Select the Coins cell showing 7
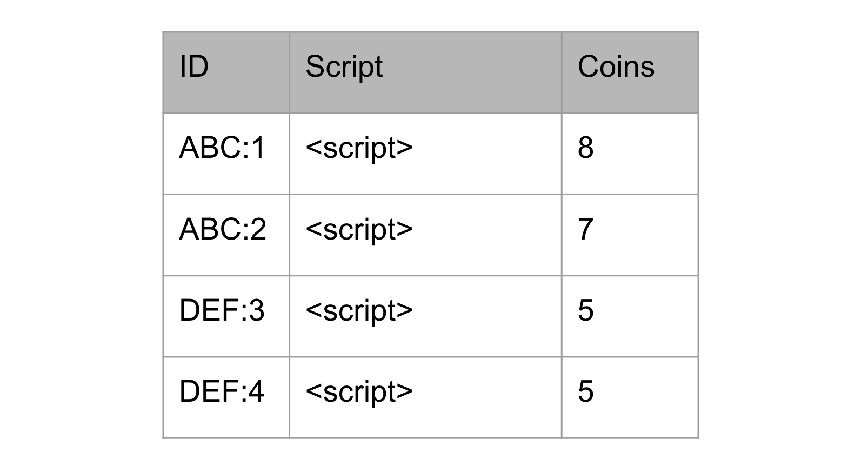 click(630, 235)
